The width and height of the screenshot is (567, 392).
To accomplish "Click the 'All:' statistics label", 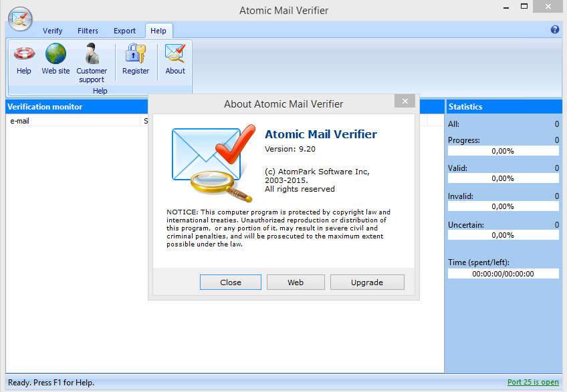I will click(x=453, y=124).
